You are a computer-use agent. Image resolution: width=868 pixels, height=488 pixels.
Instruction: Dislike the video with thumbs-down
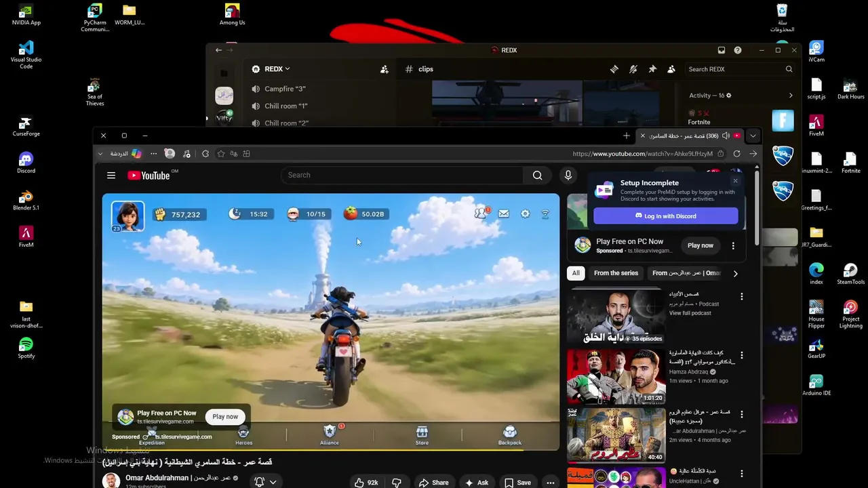click(397, 483)
